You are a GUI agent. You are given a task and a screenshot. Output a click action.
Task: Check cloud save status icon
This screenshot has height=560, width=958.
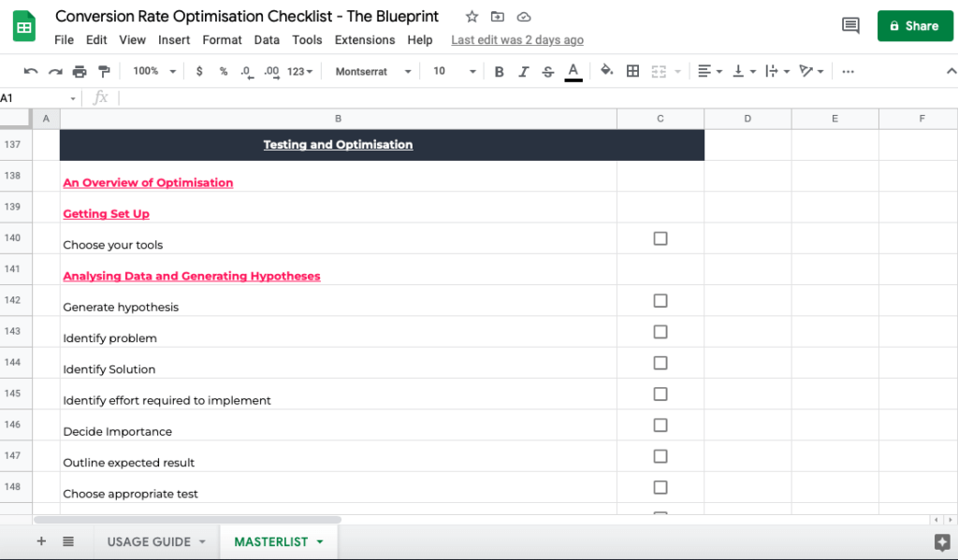coord(524,17)
